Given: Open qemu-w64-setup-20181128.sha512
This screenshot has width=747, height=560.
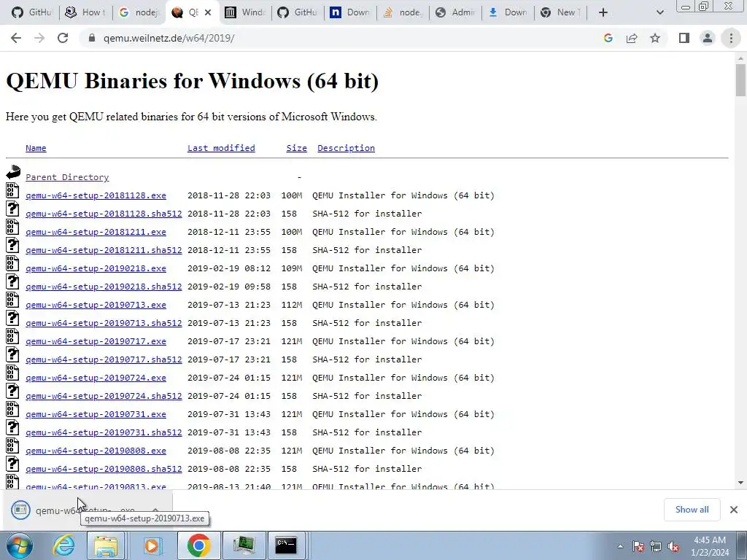Looking at the screenshot, I should (104, 214).
